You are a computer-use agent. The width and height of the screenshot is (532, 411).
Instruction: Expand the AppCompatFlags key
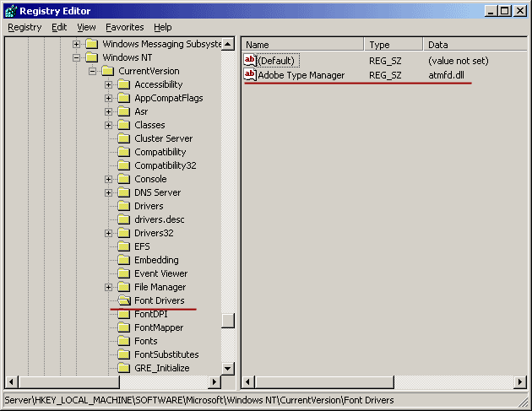(108, 99)
